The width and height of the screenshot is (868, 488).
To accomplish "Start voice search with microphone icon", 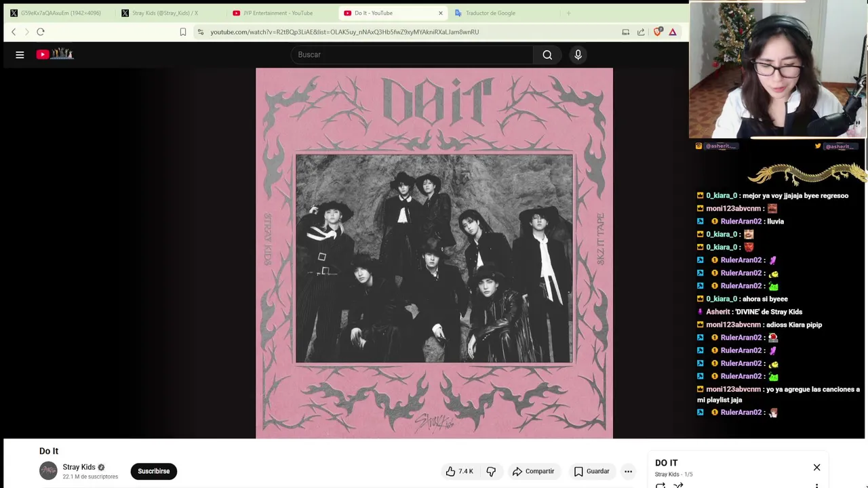I will tap(578, 55).
